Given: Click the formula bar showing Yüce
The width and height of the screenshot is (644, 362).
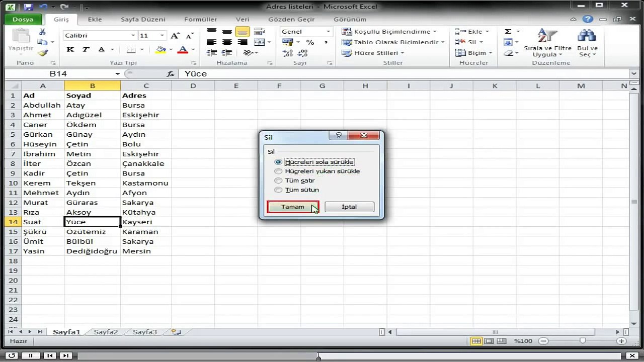Looking at the screenshot, I should click(405, 74).
